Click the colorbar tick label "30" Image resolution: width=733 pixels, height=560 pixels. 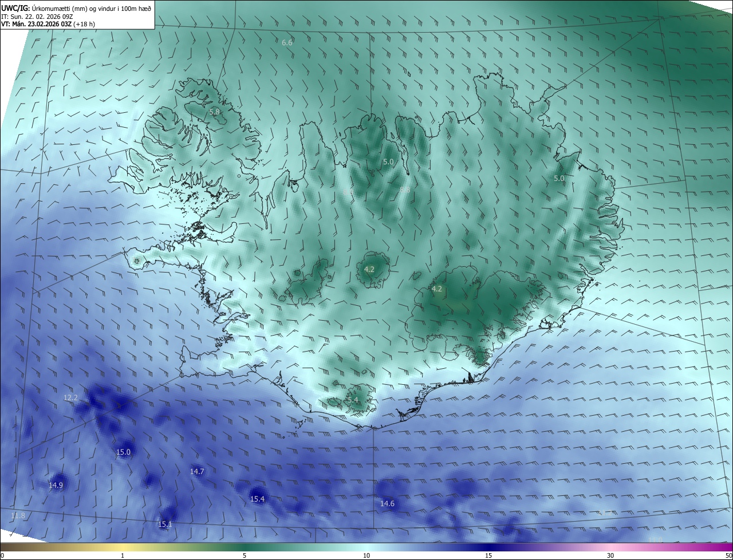[x=610, y=555]
